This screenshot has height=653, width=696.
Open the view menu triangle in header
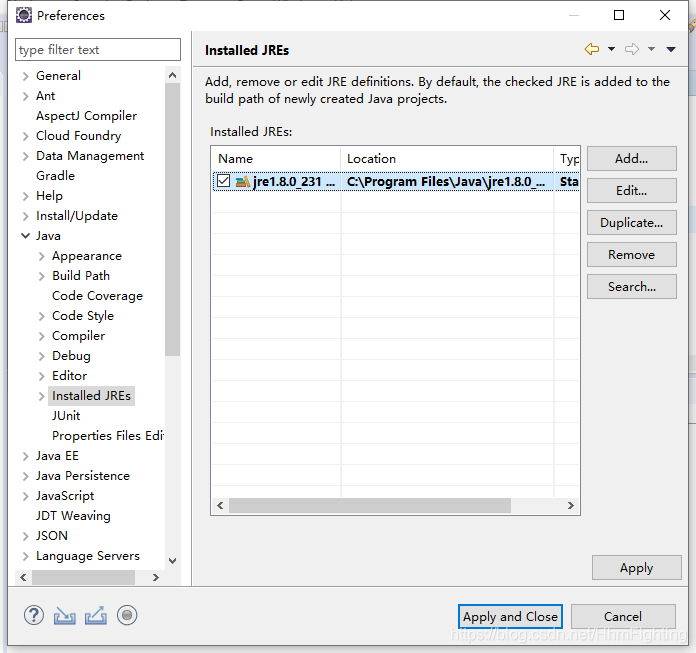coord(671,49)
